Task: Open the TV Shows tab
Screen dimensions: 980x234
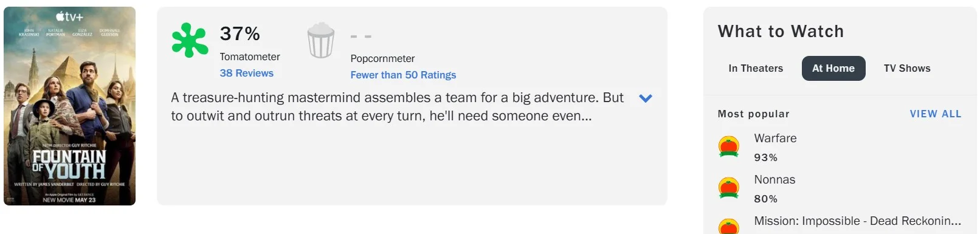Action: click(x=907, y=68)
